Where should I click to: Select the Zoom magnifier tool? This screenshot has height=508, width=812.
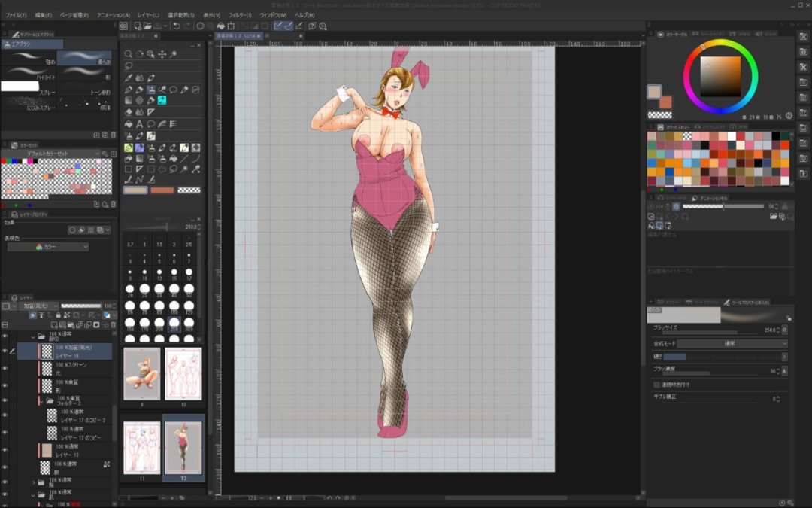tap(129, 54)
